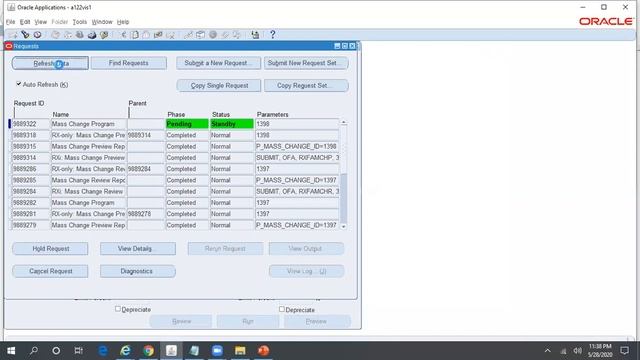Click the Paste toolbar icon
Viewport: 640px width, 360px height.
[146, 35]
